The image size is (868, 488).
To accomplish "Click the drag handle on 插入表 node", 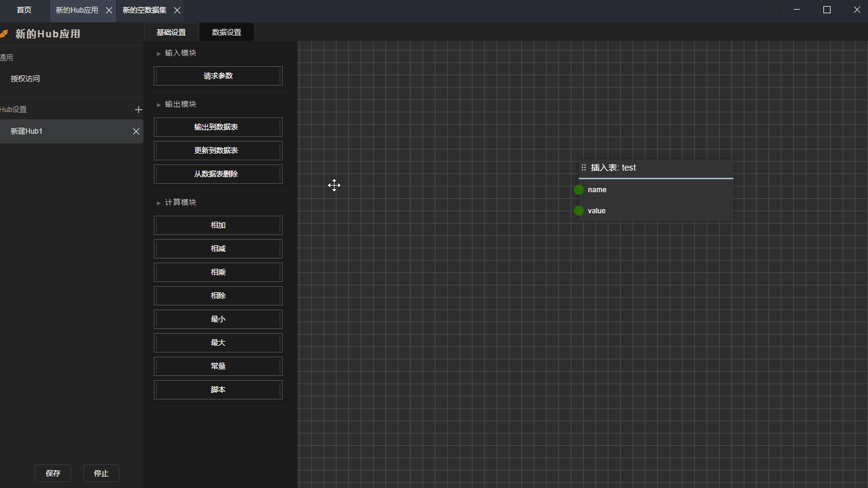I will coord(583,167).
